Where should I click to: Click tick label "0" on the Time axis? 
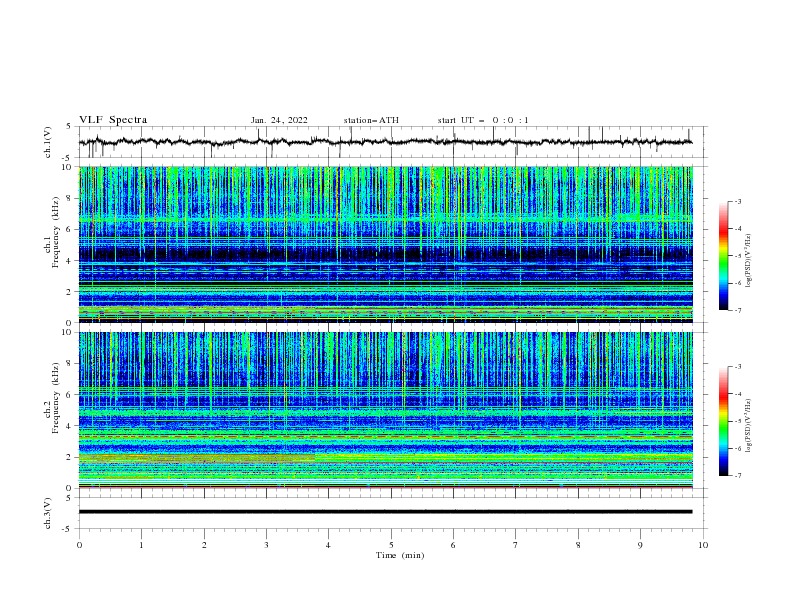point(79,545)
